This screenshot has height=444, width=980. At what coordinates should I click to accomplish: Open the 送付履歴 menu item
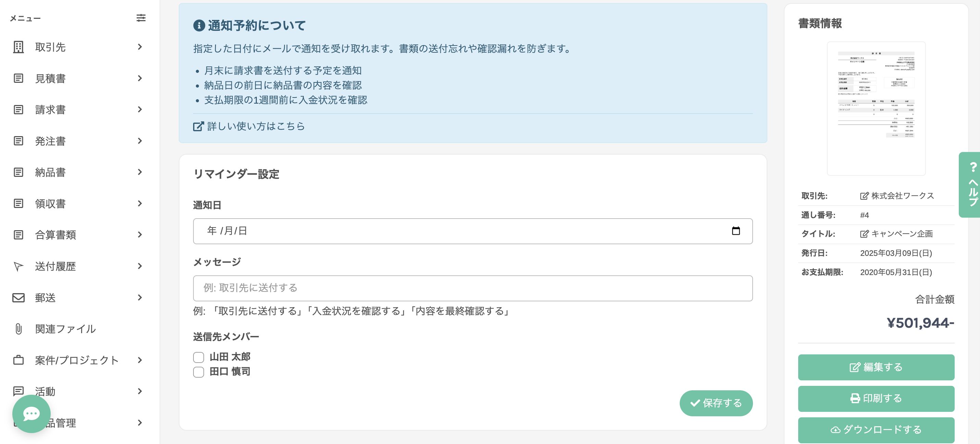[x=79, y=266]
